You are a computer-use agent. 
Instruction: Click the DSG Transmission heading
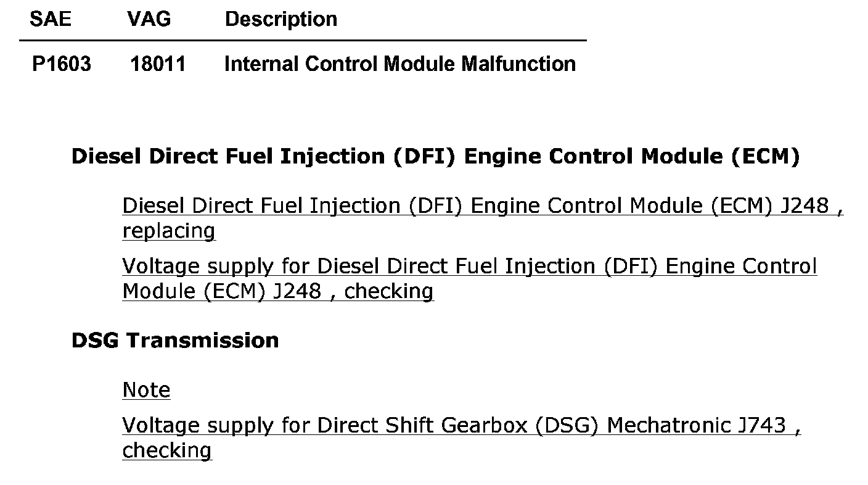point(175,341)
